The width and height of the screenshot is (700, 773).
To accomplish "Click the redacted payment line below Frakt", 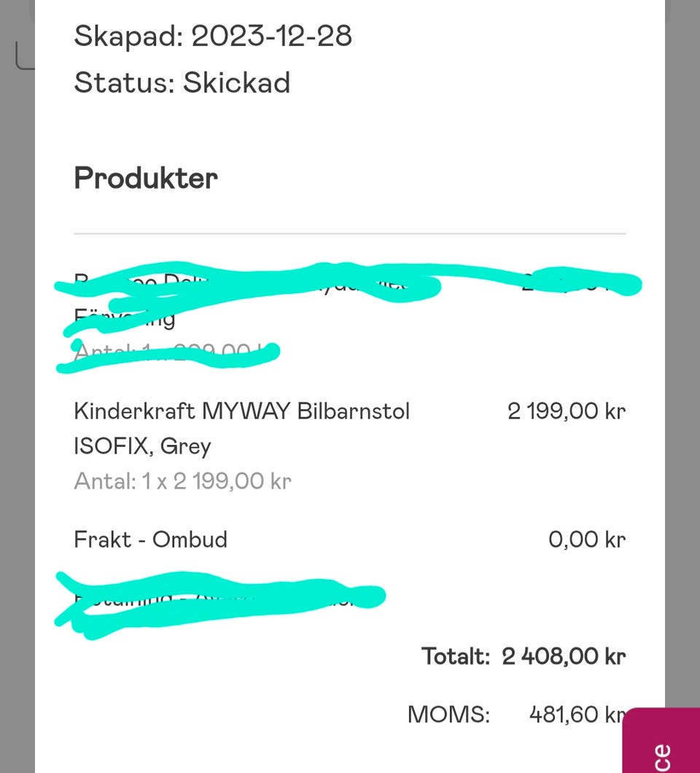I will [x=219, y=598].
